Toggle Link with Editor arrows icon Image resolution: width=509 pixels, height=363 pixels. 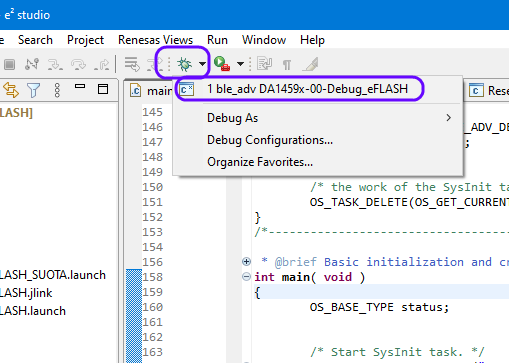click(11, 90)
